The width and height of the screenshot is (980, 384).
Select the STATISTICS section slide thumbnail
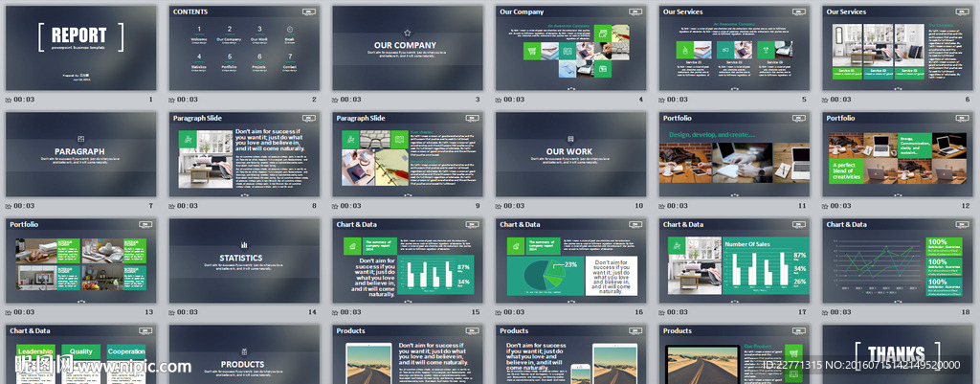(x=244, y=260)
